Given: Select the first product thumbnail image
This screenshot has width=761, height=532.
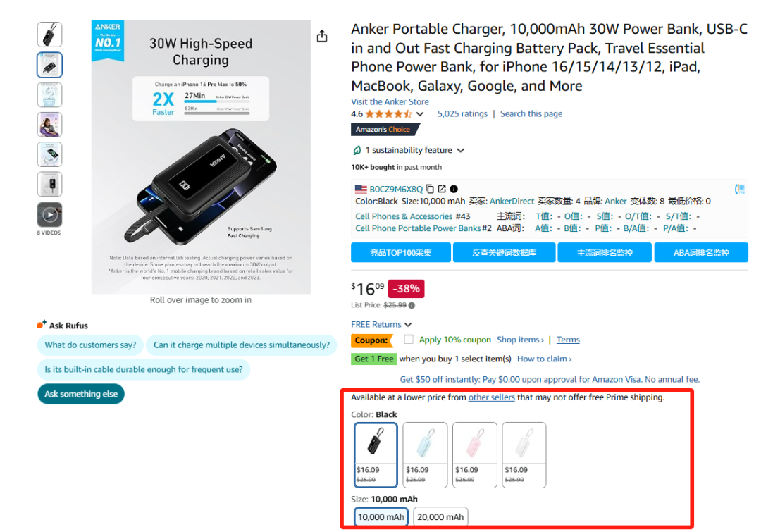Looking at the screenshot, I should tap(49, 35).
